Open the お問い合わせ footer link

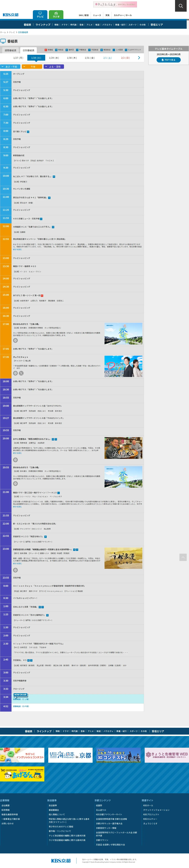point(7,824)
